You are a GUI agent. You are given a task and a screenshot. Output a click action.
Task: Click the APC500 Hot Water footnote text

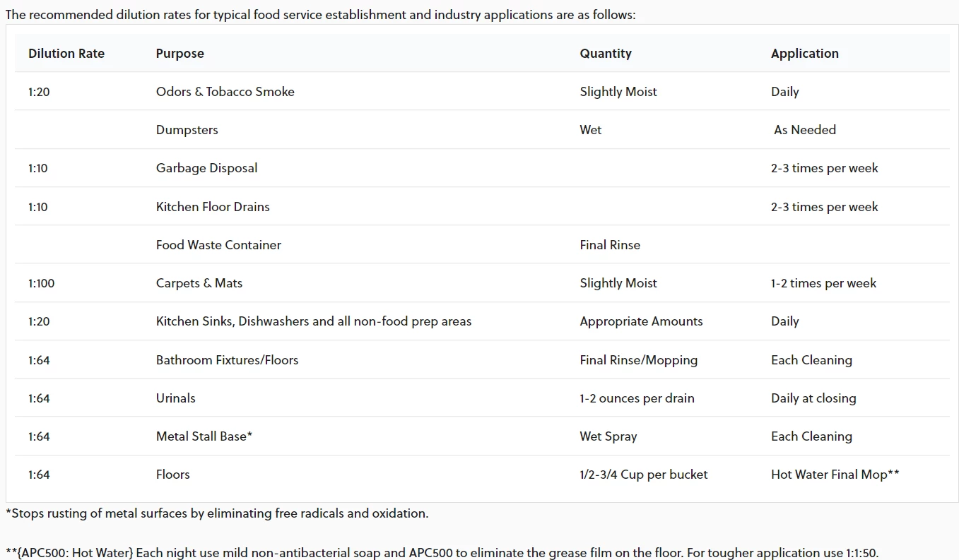tap(442, 552)
